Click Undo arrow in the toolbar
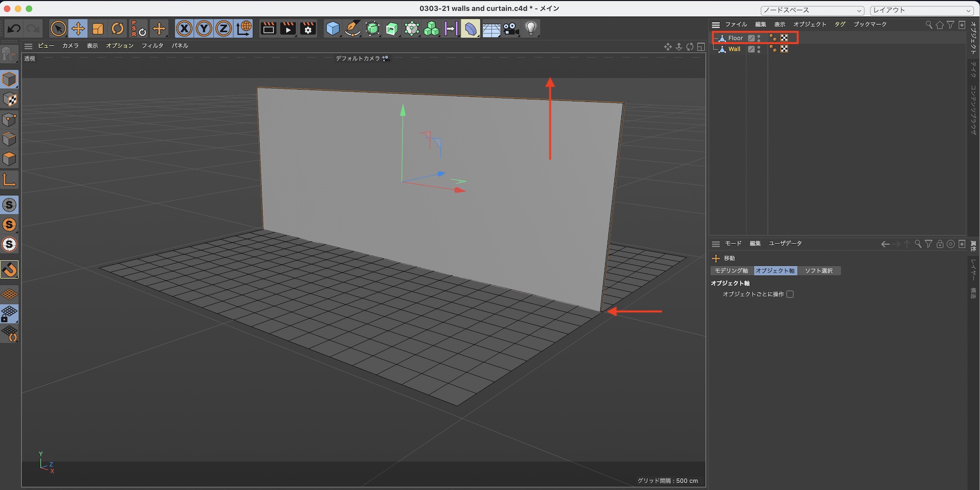This screenshot has height=490, width=980. coord(14,29)
